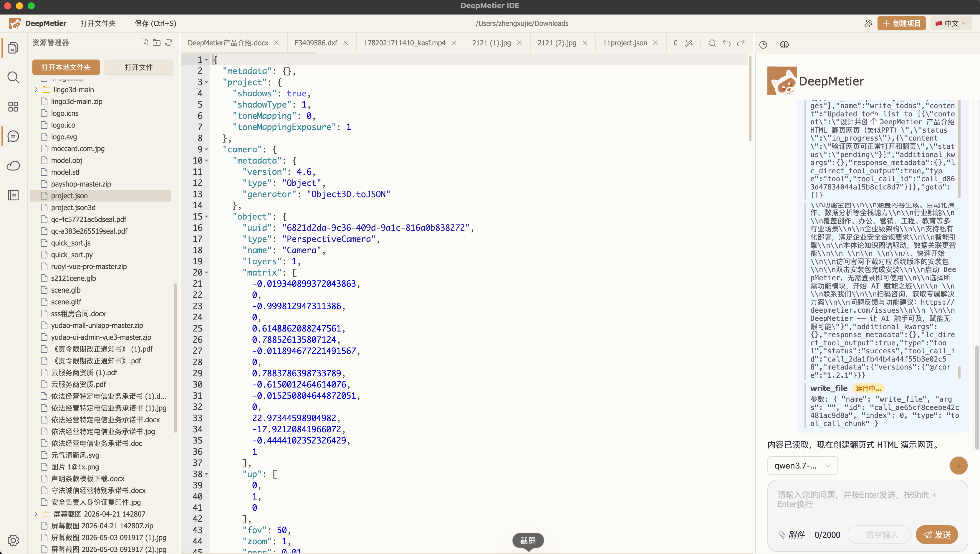The width and height of the screenshot is (980, 554).
Task: Click the 截屏 screenshot button
Action: [528, 540]
